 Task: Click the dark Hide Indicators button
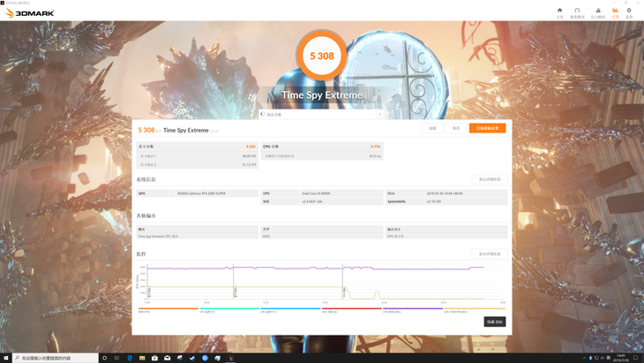pyautogui.click(x=495, y=321)
